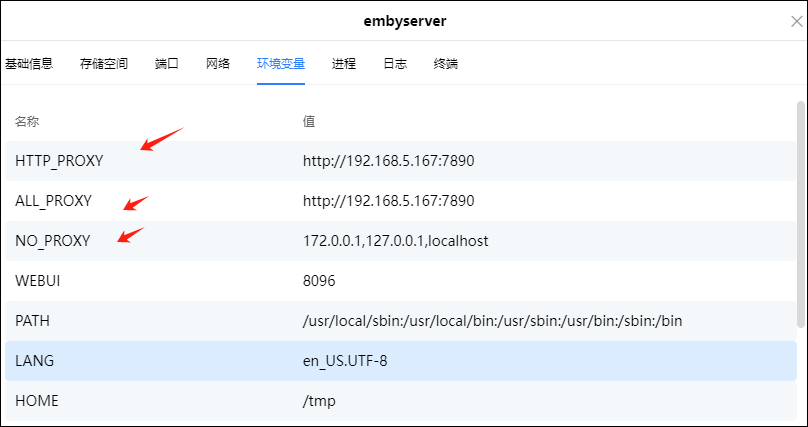808x427 pixels.
Task: Click the 值 column header
Action: (309, 121)
